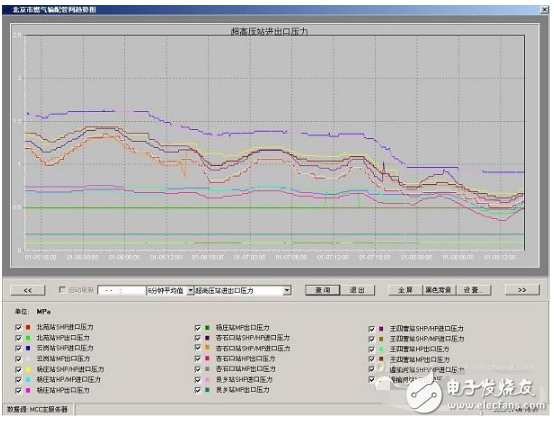Click the 数据源: MCC主服务器 status bar entry

click(x=37, y=410)
